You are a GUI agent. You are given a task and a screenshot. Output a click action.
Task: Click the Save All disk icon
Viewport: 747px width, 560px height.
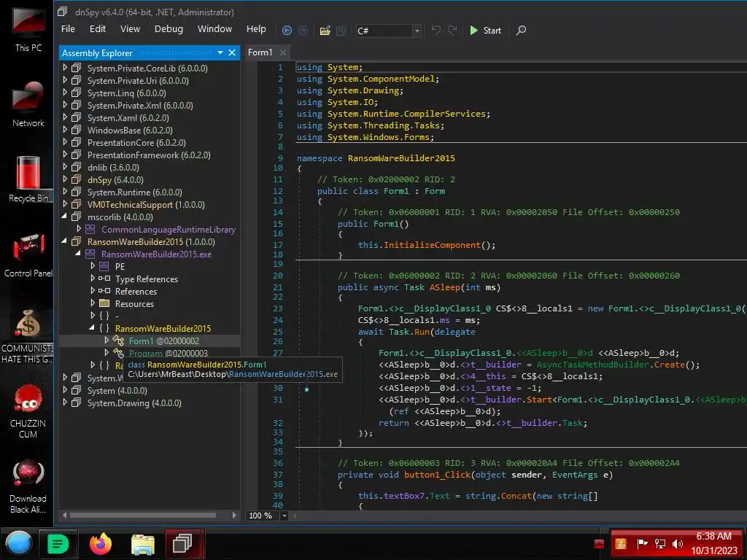[341, 31]
